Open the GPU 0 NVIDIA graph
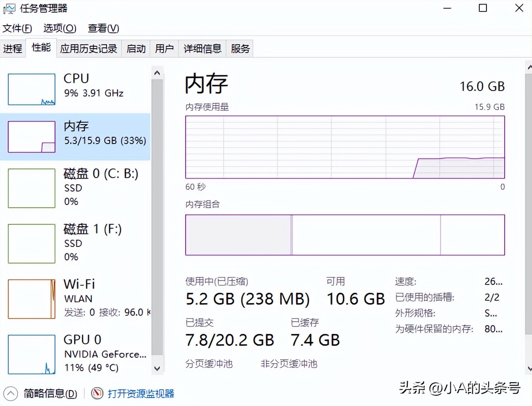This screenshot has width=532, height=406. [x=32, y=355]
